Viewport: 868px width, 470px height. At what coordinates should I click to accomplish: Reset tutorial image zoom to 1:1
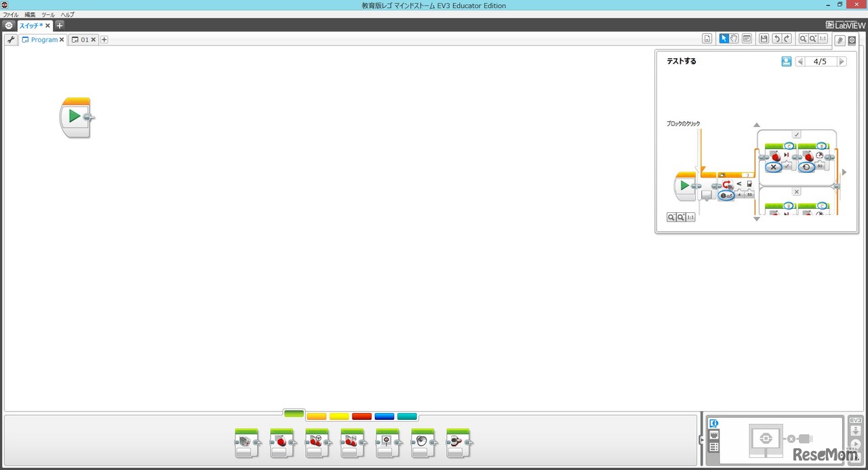coord(690,217)
